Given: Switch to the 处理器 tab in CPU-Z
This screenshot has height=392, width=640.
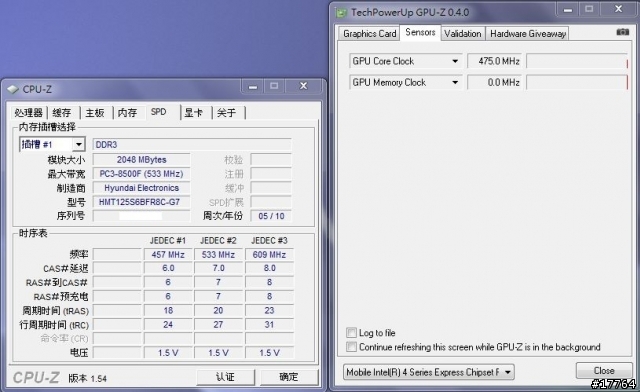Looking at the screenshot, I should click(x=28, y=113).
